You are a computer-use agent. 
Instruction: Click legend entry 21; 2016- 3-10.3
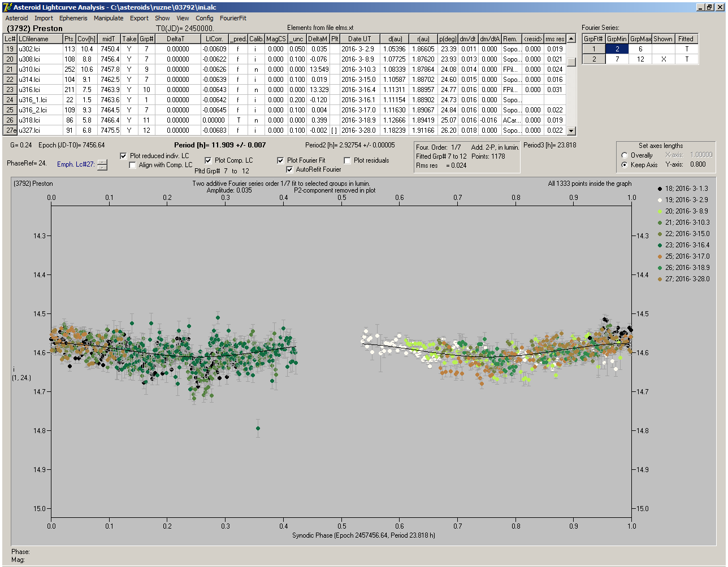tap(683, 223)
